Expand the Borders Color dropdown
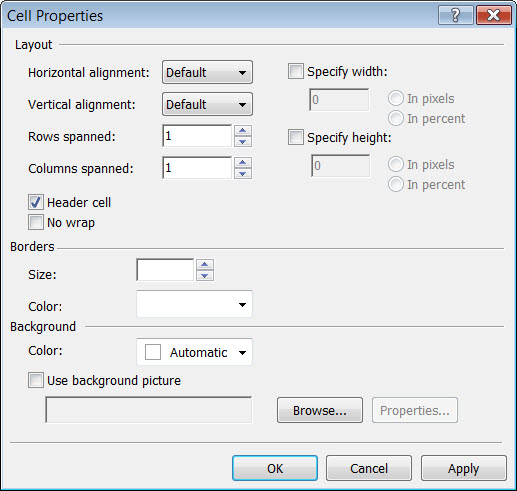 point(194,304)
